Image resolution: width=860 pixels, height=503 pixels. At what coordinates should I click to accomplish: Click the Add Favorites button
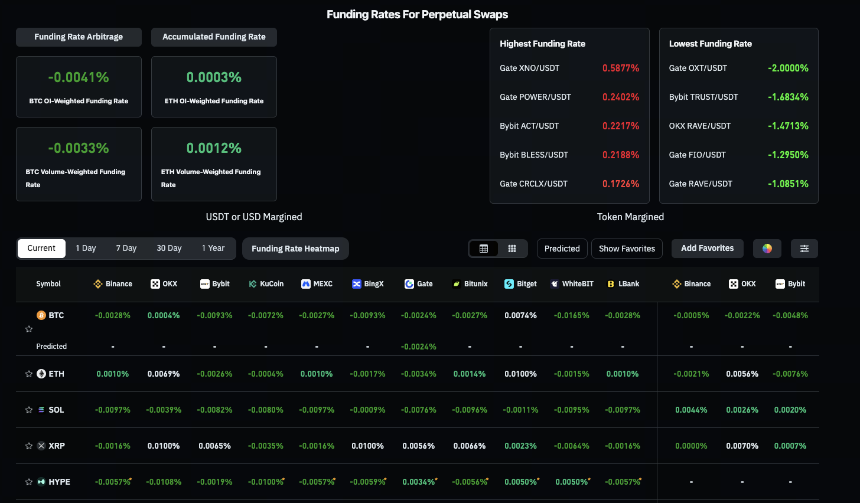click(x=708, y=248)
